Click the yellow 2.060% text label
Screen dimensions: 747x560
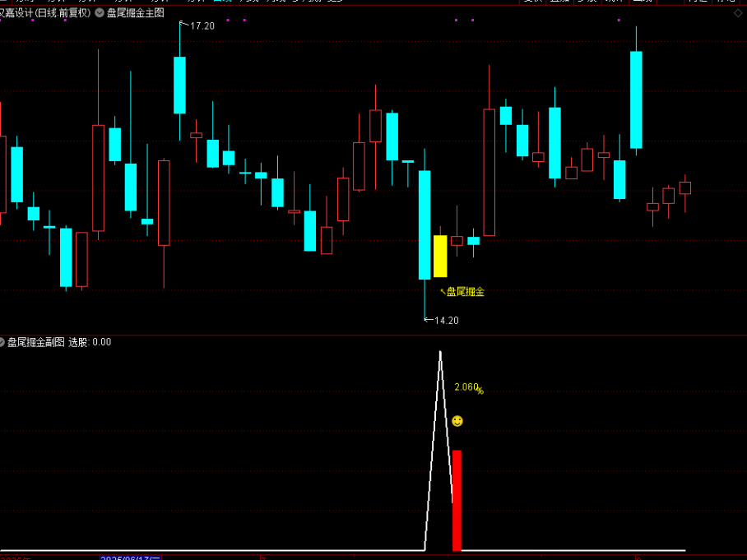point(468,388)
